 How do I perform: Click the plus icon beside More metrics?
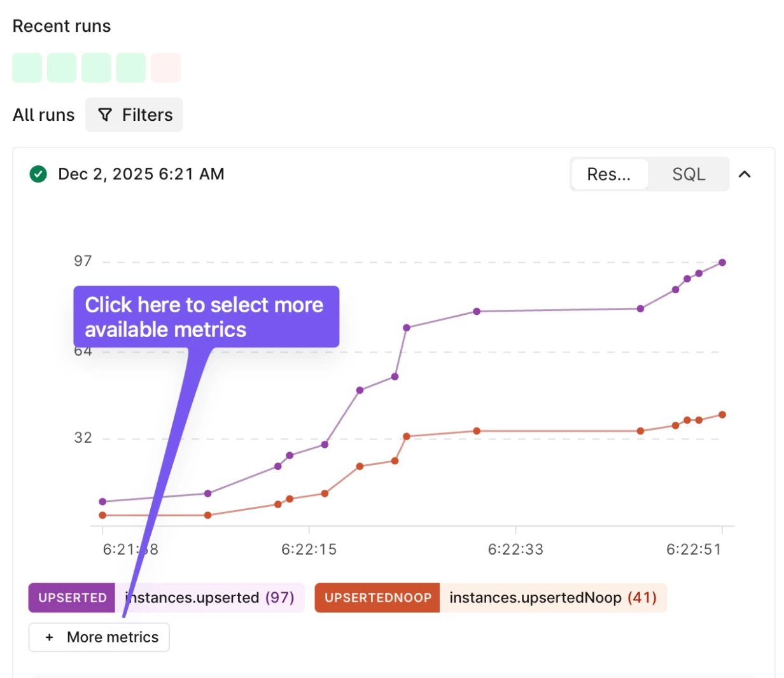(50, 637)
